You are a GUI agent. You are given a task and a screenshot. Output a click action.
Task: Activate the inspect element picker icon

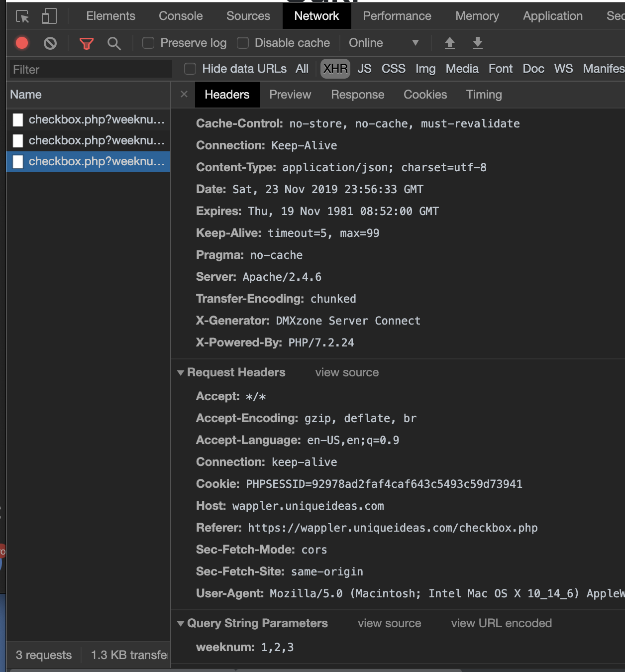[22, 16]
